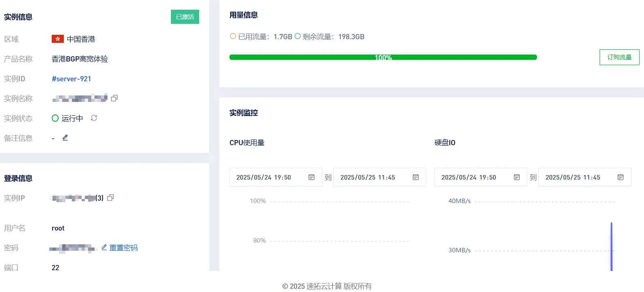The width and height of the screenshot is (644, 292).
Task: Click the 订购流量 button
Action: coord(619,57)
